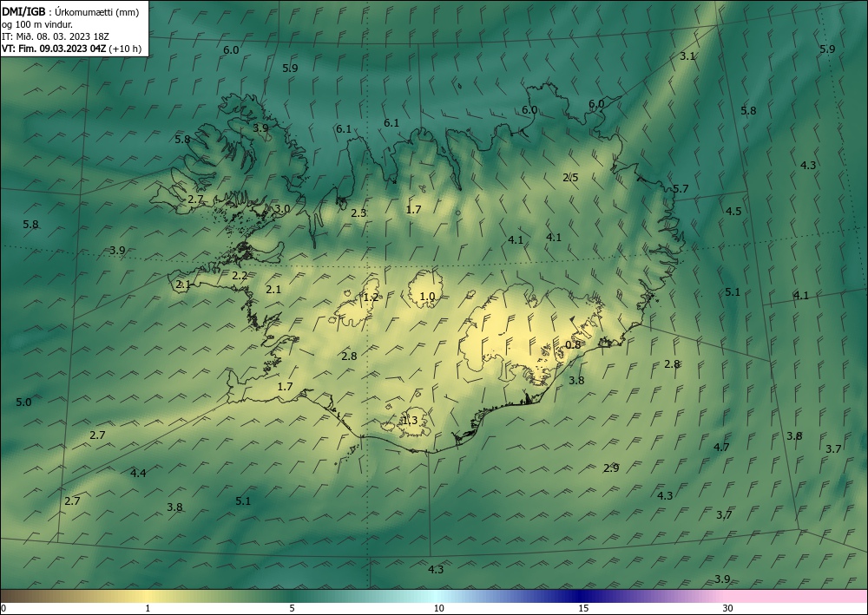Click the 2.2 value in Faxaflói

[240, 276]
